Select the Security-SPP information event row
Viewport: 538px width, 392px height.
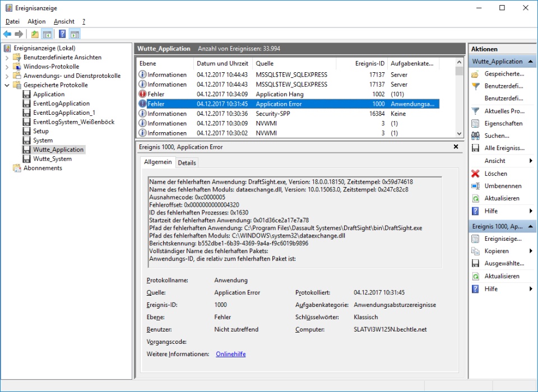coord(288,114)
